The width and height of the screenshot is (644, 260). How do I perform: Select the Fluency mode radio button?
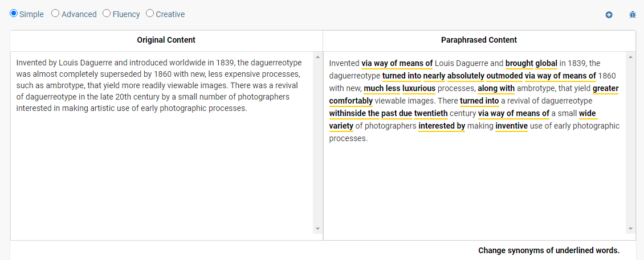click(x=107, y=14)
